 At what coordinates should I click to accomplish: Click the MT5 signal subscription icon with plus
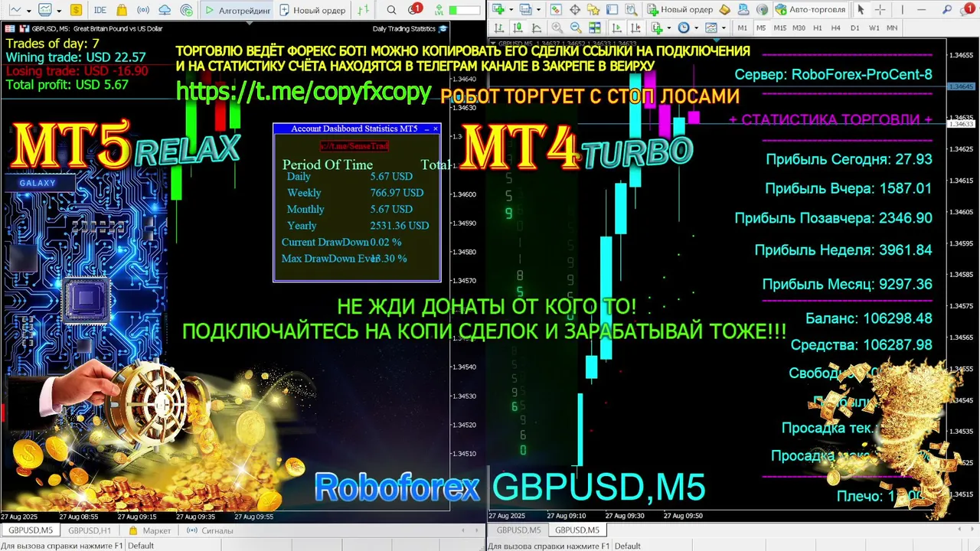[187, 10]
